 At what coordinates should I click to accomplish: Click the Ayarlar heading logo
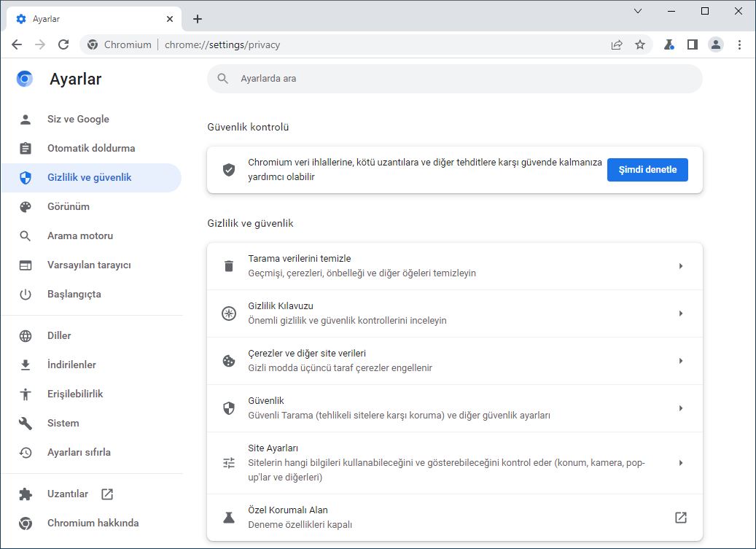25,79
